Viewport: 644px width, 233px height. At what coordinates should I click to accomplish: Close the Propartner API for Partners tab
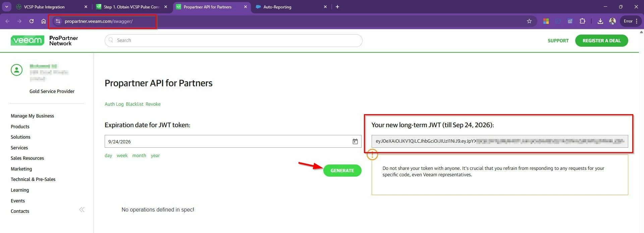pyautogui.click(x=246, y=7)
